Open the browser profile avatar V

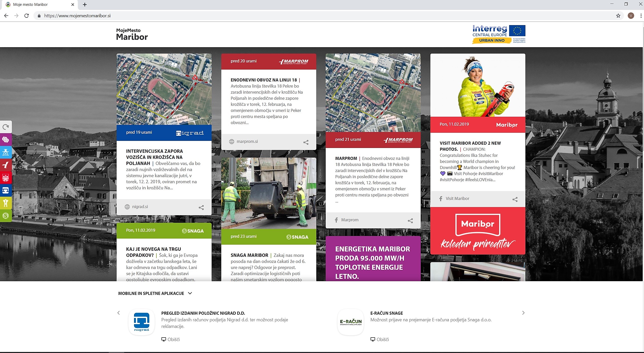[631, 16]
